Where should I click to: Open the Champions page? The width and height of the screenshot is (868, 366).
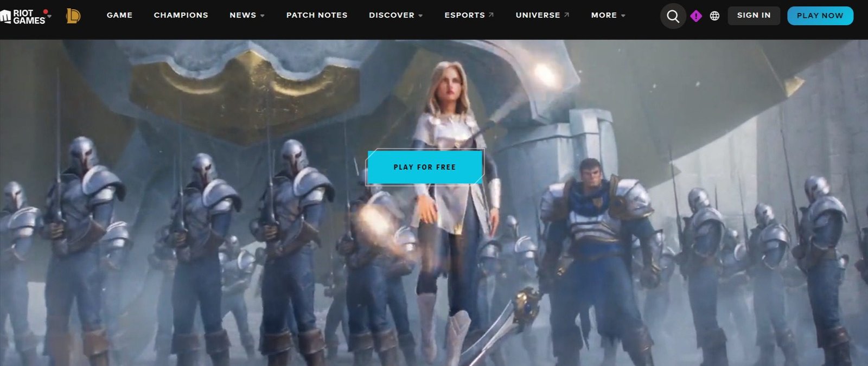tap(181, 15)
